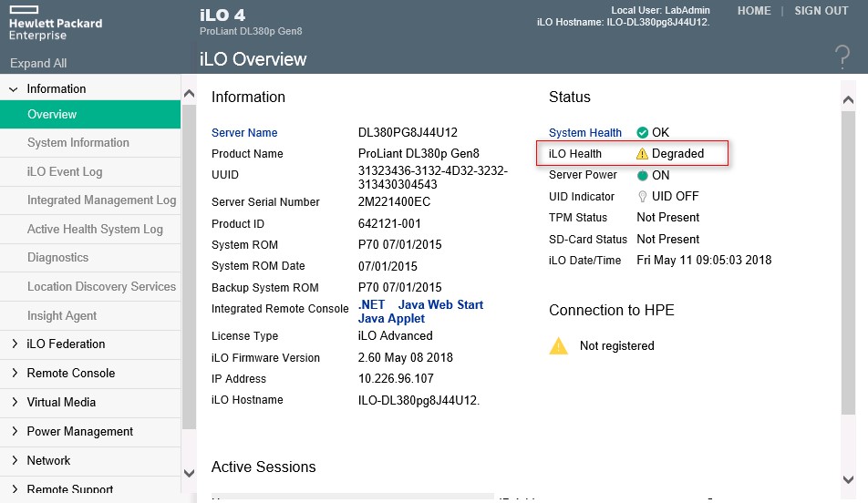Click the Not registered warning triangle
The image size is (868, 503).
pos(558,345)
